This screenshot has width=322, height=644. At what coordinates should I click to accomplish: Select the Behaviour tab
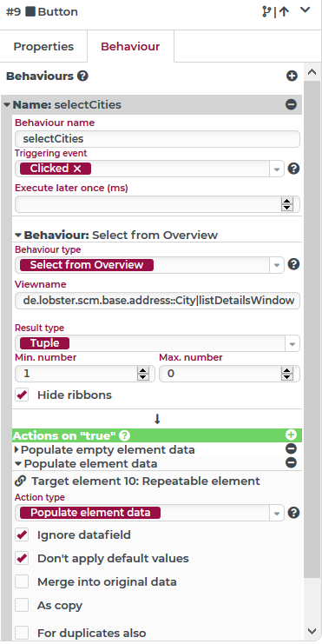(x=130, y=46)
